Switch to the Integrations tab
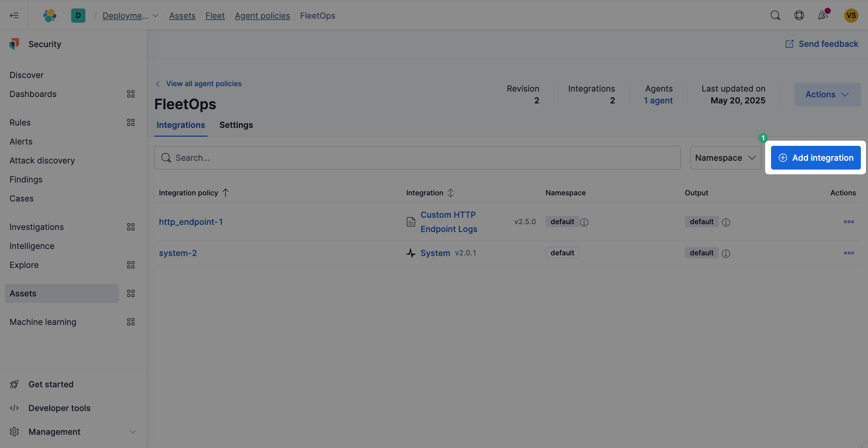The image size is (868, 448). click(x=181, y=125)
